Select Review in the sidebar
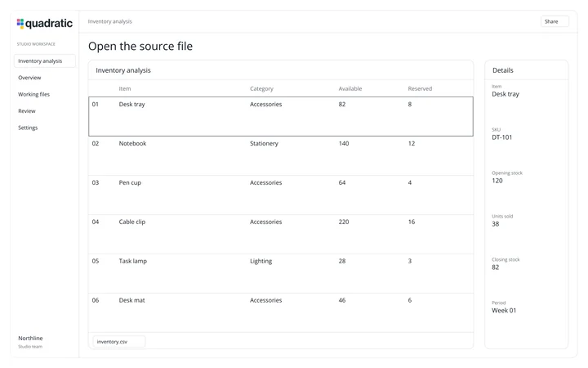The width and height of the screenshot is (588, 368). [x=27, y=111]
